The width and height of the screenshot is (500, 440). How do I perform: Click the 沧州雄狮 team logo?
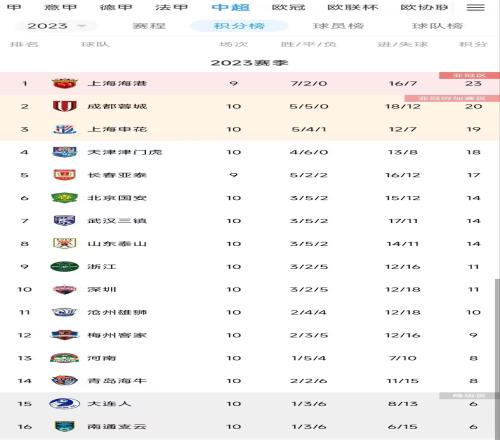[65, 312]
